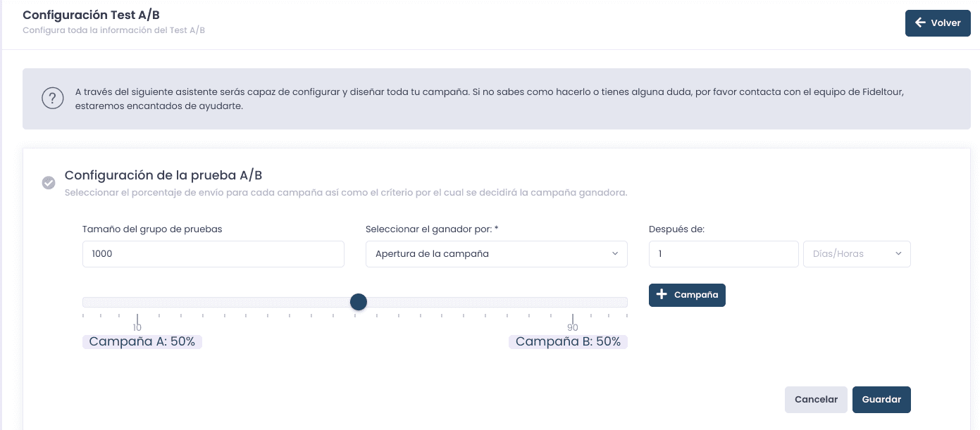Click the checkmark circle beside Configuración de la prueba
Image resolution: width=980 pixels, height=430 pixels.
pos(49,183)
